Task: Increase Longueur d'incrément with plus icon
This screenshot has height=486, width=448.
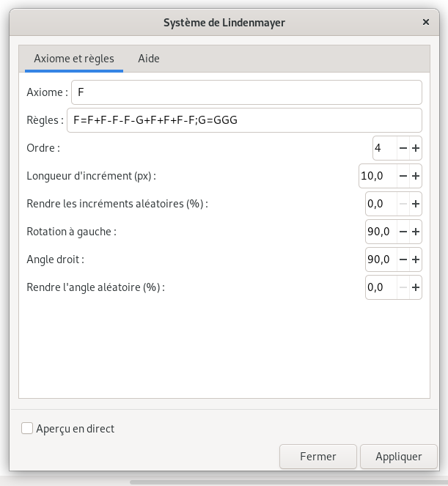Action: (x=416, y=176)
